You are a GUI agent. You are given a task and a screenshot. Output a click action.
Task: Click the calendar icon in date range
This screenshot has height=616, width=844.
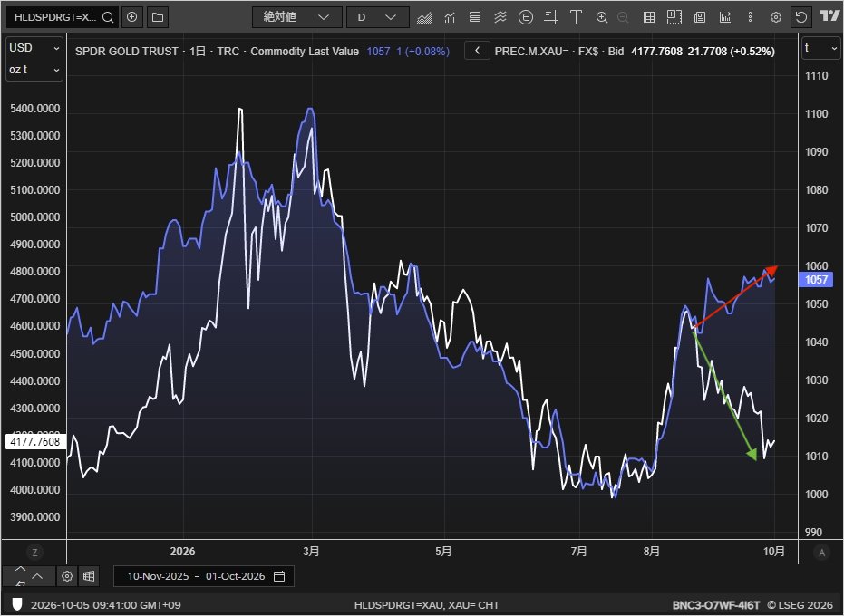[x=279, y=576]
